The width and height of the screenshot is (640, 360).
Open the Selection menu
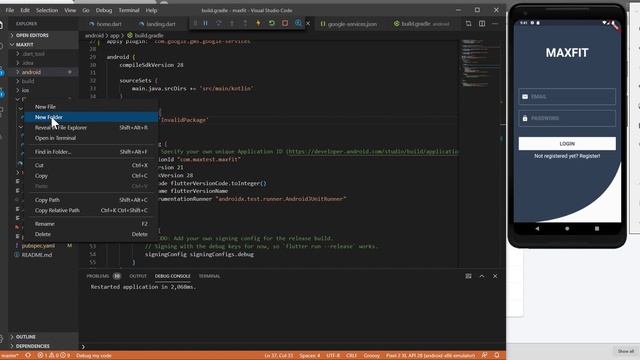point(47,10)
